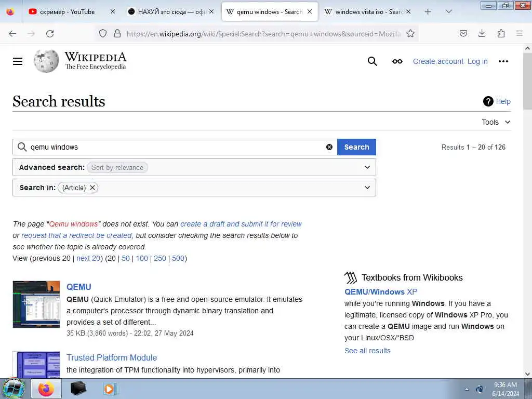Click the Wikipedia globe logo
This screenshot has height=399, width=532.
[46, 61]
